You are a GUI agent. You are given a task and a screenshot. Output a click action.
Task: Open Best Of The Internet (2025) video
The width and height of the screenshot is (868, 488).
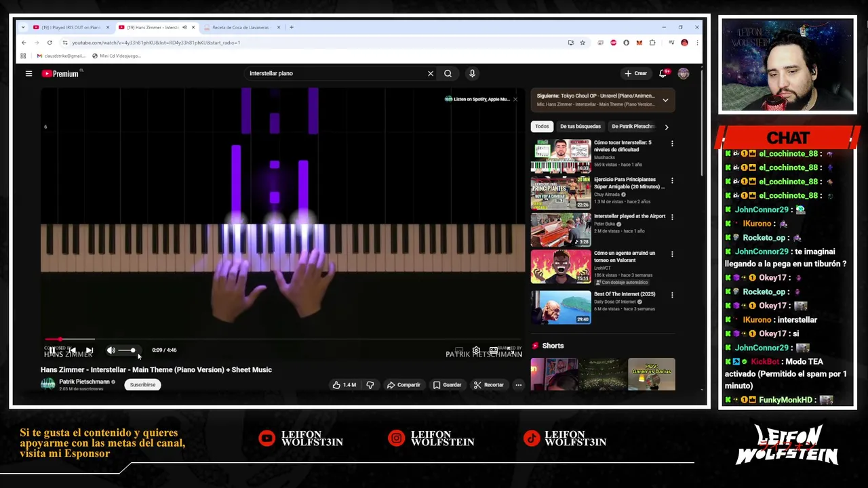tap(561, 308)
